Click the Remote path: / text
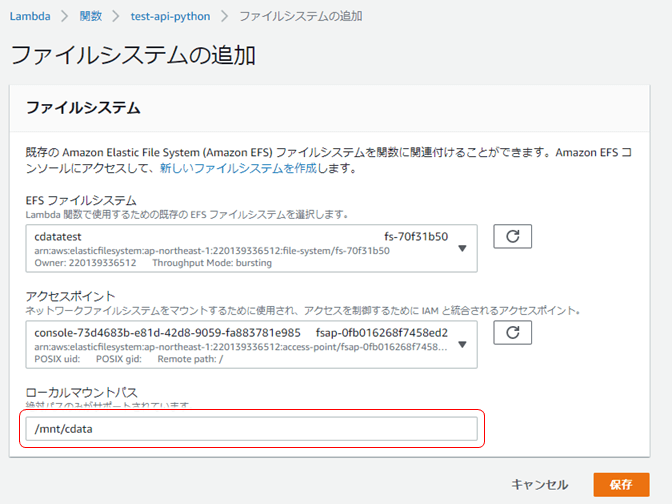This screenshot has height=504, width=672. click(x=190, y=359)
